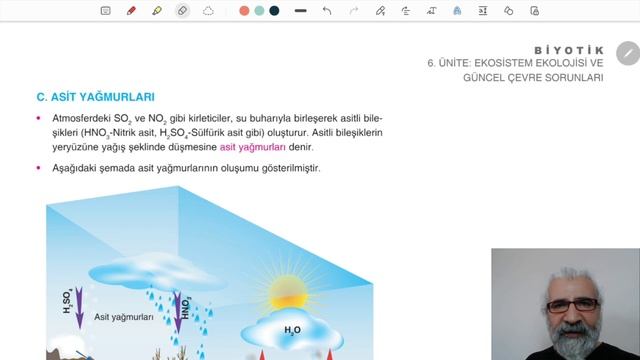This screenshot has width=640, height=360.
Task: Click '6. ÜNİTE: EKOSİSTEM EKOLOJİSİ VE' title line
Action: pos(515,63)
